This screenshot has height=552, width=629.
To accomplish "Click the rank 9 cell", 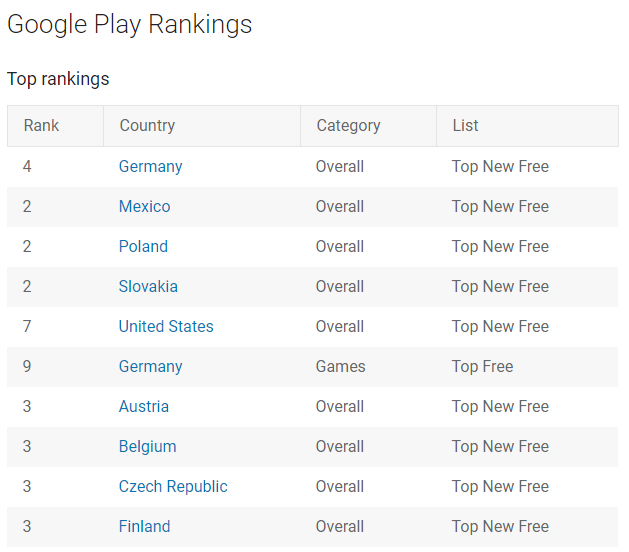I will pos(27,366).
